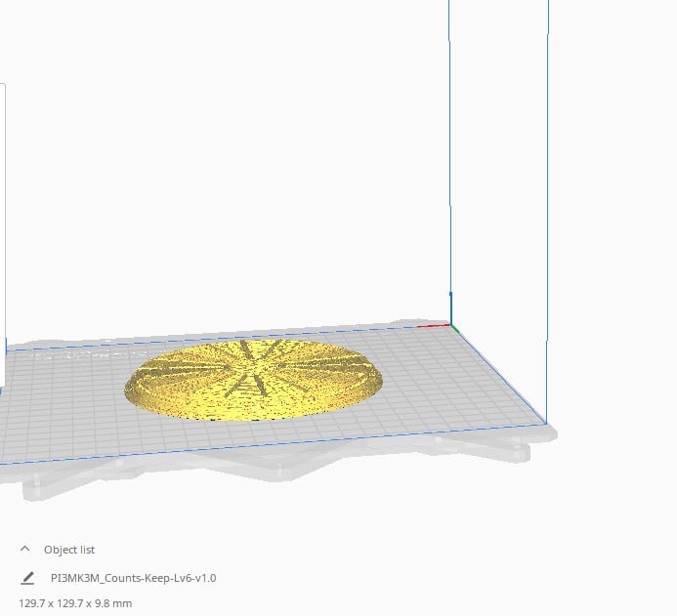
Task: Click the front-right corner of the build plate
Action: [x=545, y=423]
